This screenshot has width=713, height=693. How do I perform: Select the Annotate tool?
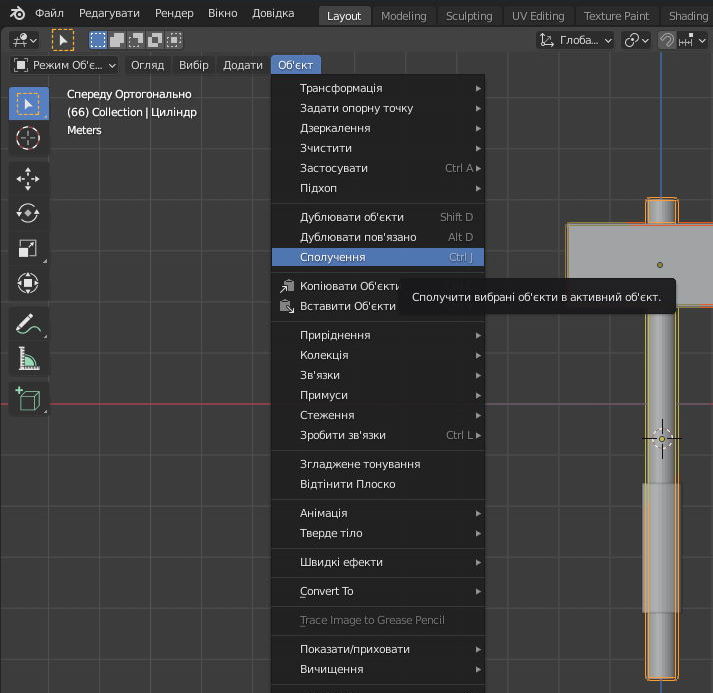tap(29, 324)
